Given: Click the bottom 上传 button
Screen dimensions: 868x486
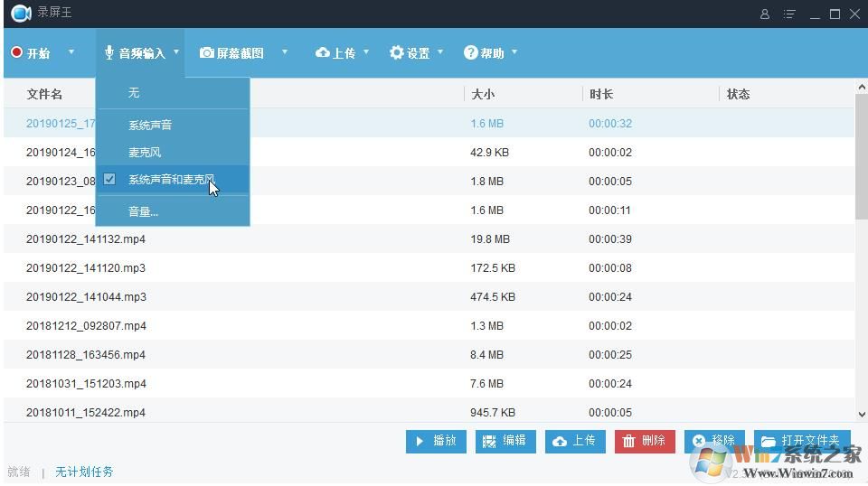Looking at the screenshot, I should coord(575,441).
